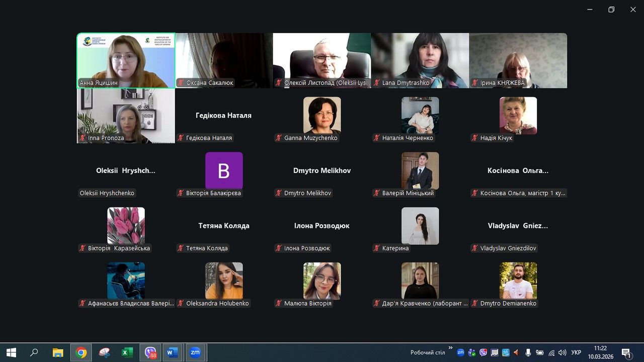Click the muted mic icon beside Lana Dmytrashko
The image size is (644, 362).
(377, 82)
